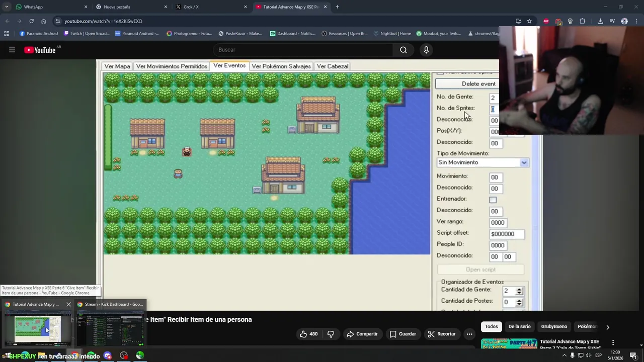Click the Delete event button
644x362 pixels.
pyautogui.click(x=468, y=84)
